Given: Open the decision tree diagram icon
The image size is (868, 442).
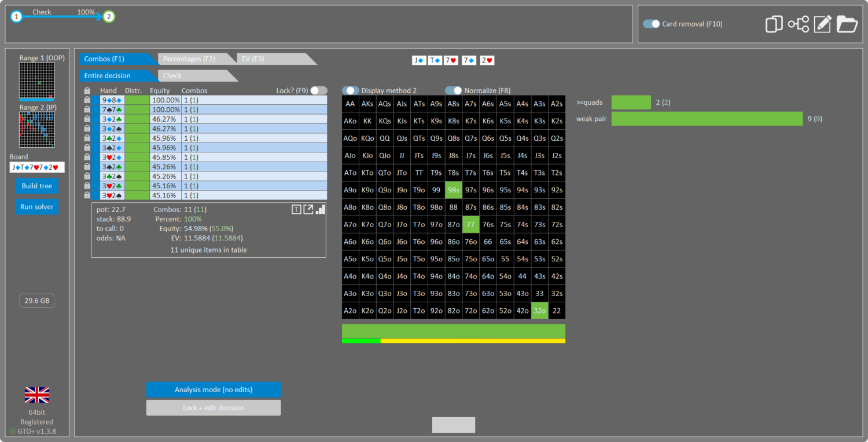Looking at the screenshot, I should 798,24.
